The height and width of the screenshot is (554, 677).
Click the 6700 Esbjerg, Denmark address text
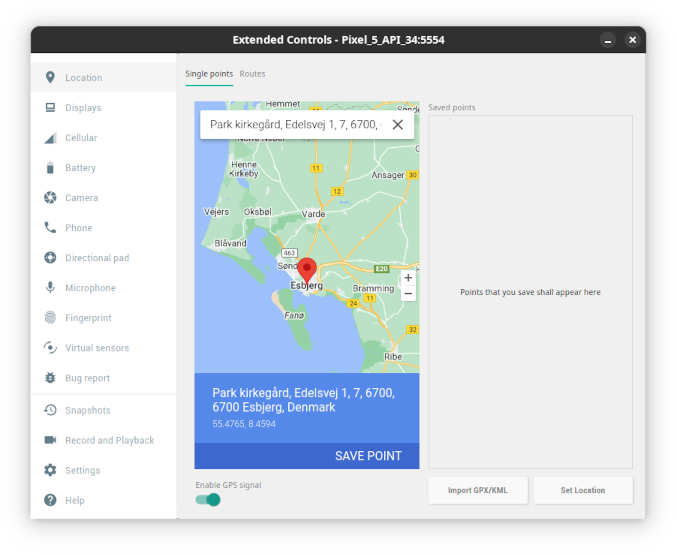click(274, 407)
